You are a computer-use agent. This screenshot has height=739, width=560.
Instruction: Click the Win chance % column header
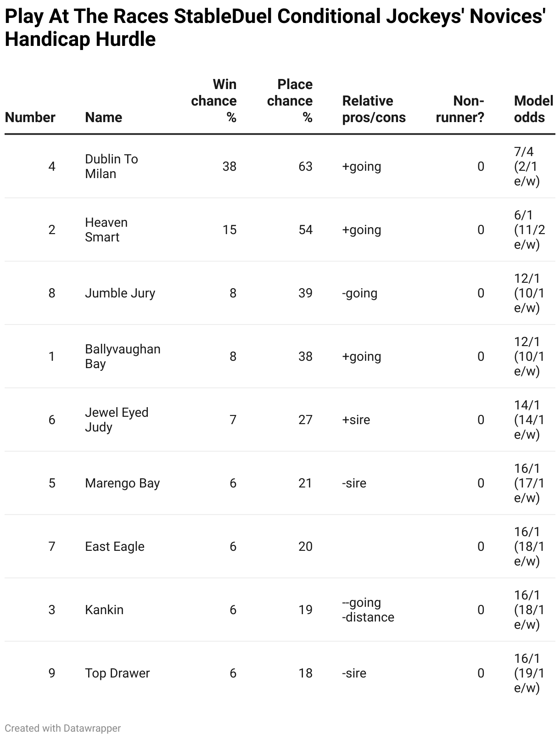tap(214, 101)
